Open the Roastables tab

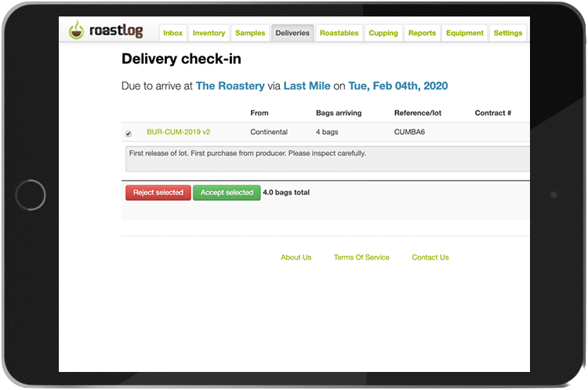pyautogui.click(x=339, y=33)
